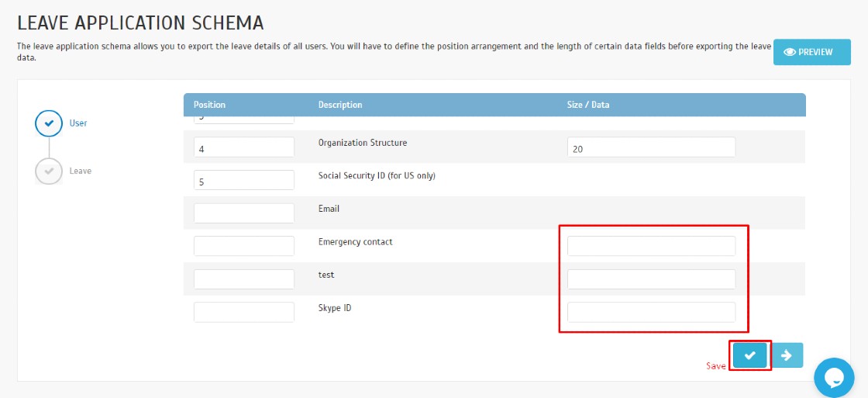
Task: Click the Preview button
Action: click(811, 52)
